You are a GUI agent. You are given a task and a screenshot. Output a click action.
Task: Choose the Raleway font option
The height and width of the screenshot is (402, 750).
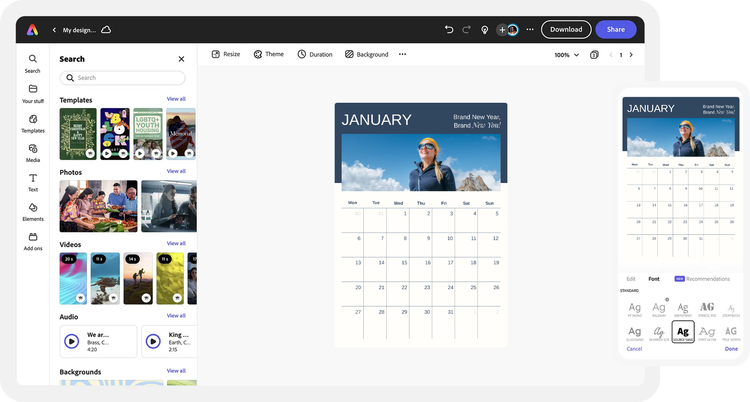pyautogui.click(x=659, y=309)
